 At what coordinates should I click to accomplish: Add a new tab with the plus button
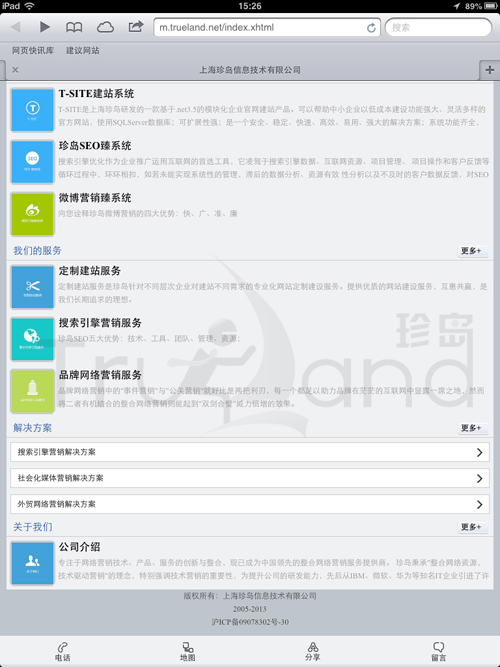tap(490, 70)
